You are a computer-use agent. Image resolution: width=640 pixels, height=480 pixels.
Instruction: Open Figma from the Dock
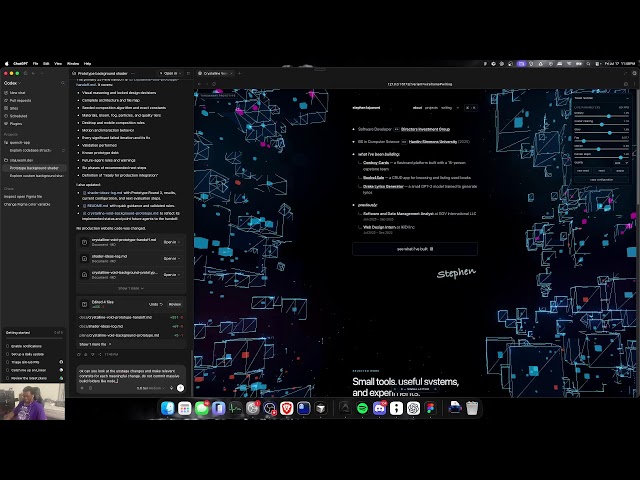click(x=430, y=408)
